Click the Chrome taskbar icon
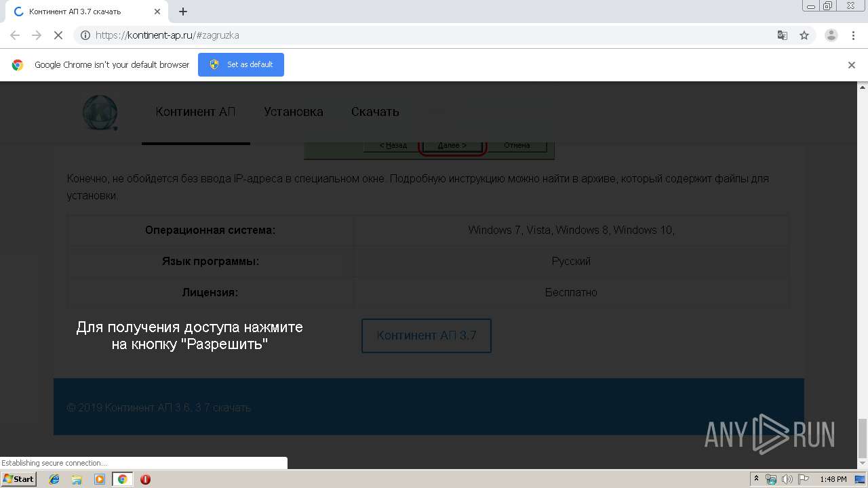 pos(123,479)
